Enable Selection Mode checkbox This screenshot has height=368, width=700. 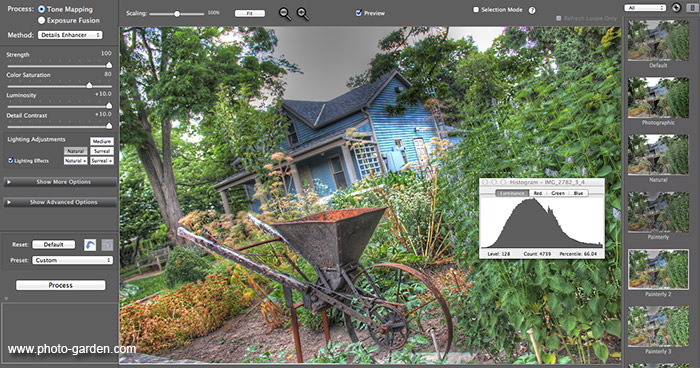point(476,9)
